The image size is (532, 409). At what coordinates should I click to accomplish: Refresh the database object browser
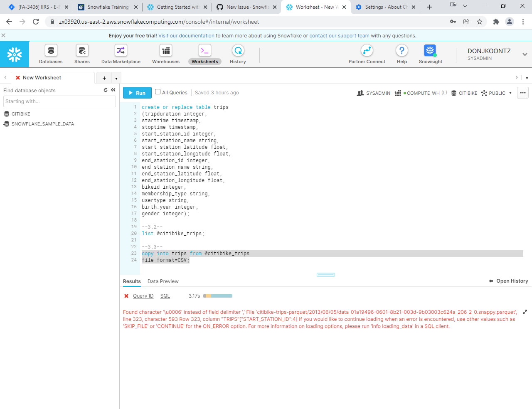105,90
